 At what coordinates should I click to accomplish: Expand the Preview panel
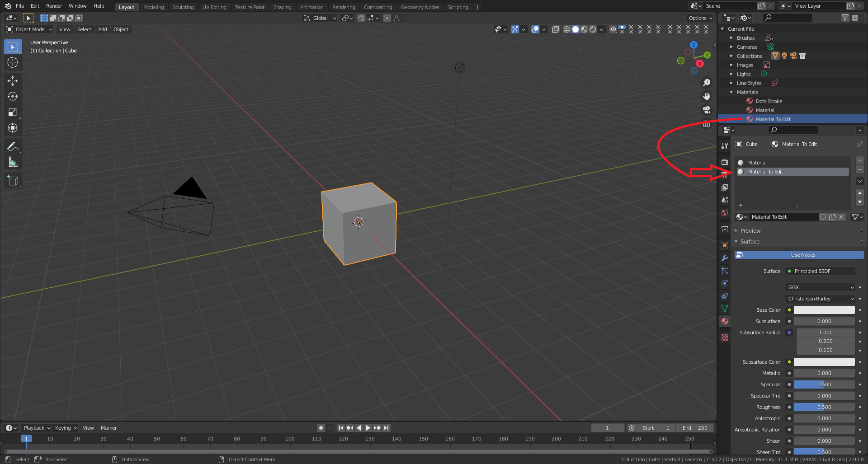750,230
